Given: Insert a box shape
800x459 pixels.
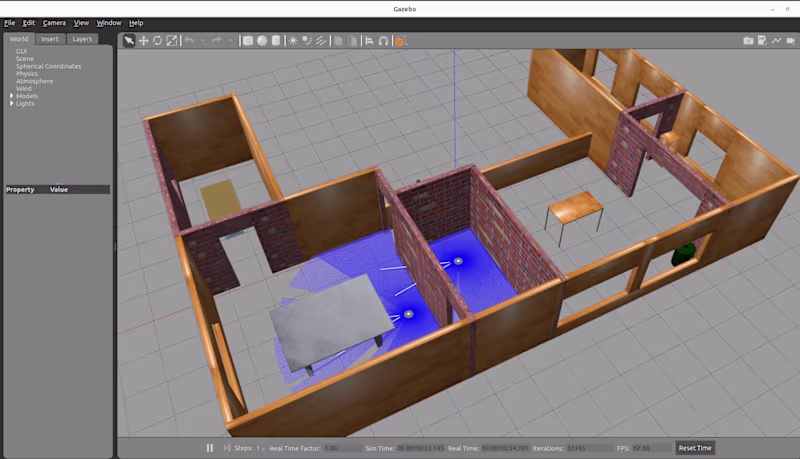Looking at the screenshot, I should tap(248, 41).
